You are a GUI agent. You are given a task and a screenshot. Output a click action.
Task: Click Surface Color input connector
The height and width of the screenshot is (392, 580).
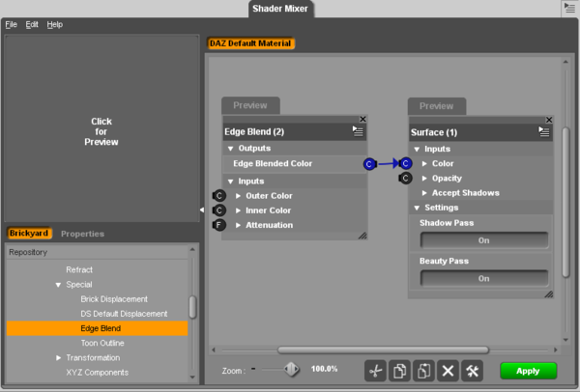pyautogui.click(x=405, y=163)
